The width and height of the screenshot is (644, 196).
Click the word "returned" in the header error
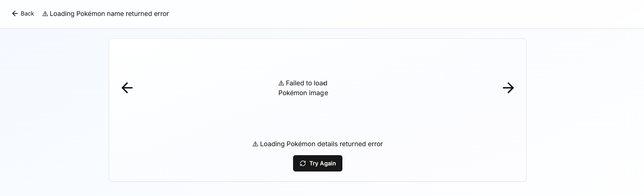pyautogui.click(x=138, y=13)
